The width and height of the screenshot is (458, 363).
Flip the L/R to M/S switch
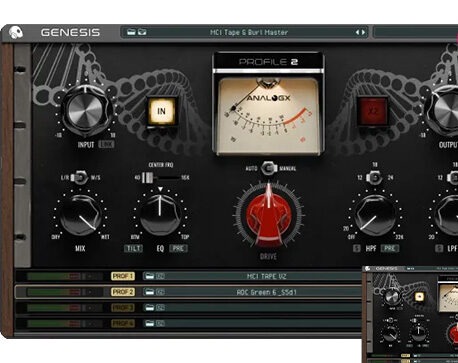(x=79, y=178)
